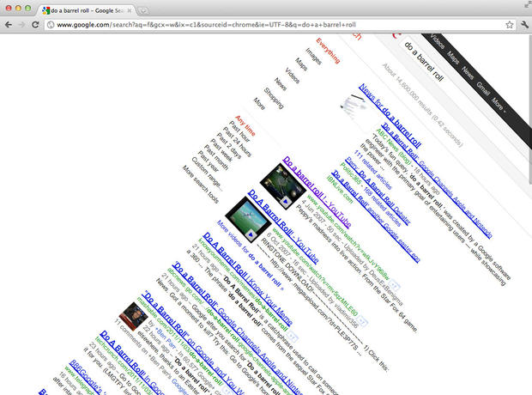Select the Videos search filter in sidebar
This screenshot has width=532, height=395.
coord(292,76)
